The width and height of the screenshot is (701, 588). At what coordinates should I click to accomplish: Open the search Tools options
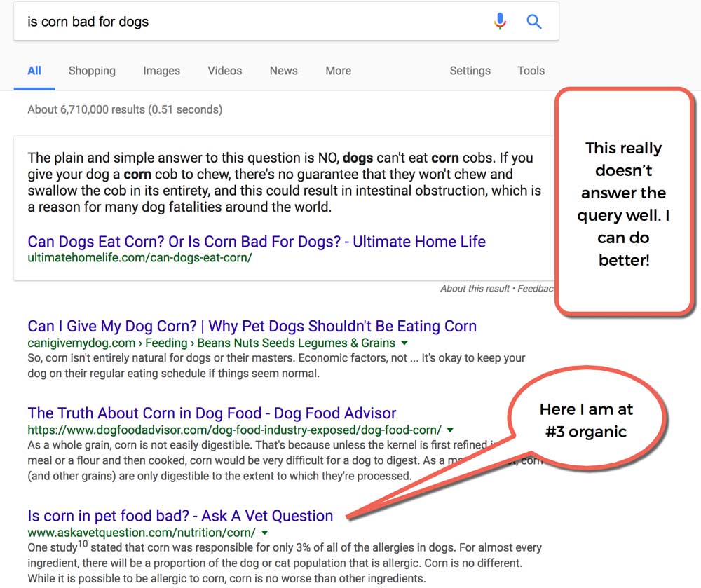click(531, 71)
